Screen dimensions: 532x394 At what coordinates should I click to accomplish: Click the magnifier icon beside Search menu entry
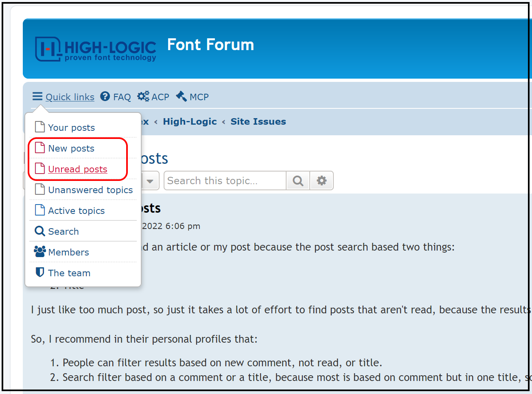pyautogui.click(x=40, y=231)
